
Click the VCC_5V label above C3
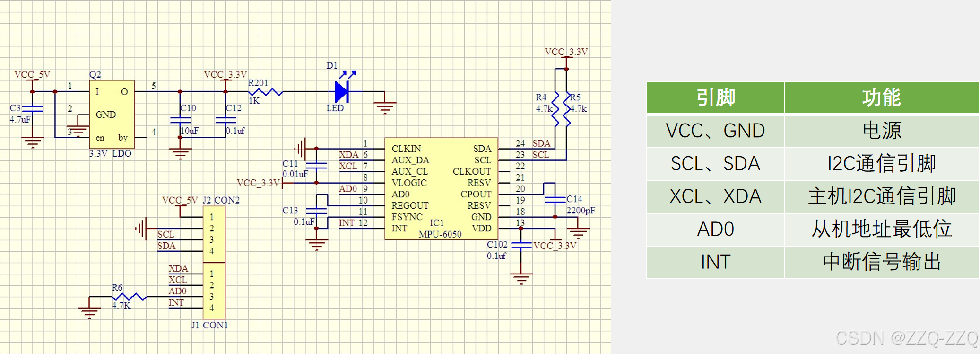tap(32, 74)
